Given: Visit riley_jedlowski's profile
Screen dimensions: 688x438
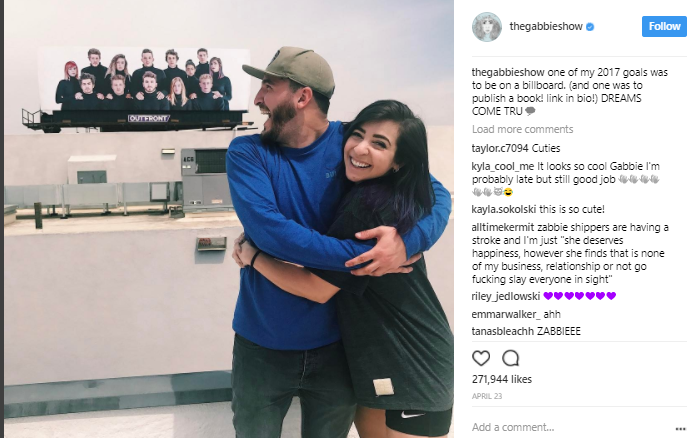Looking at the screenshot, I should pyautogui.click(x=505, y=296).
